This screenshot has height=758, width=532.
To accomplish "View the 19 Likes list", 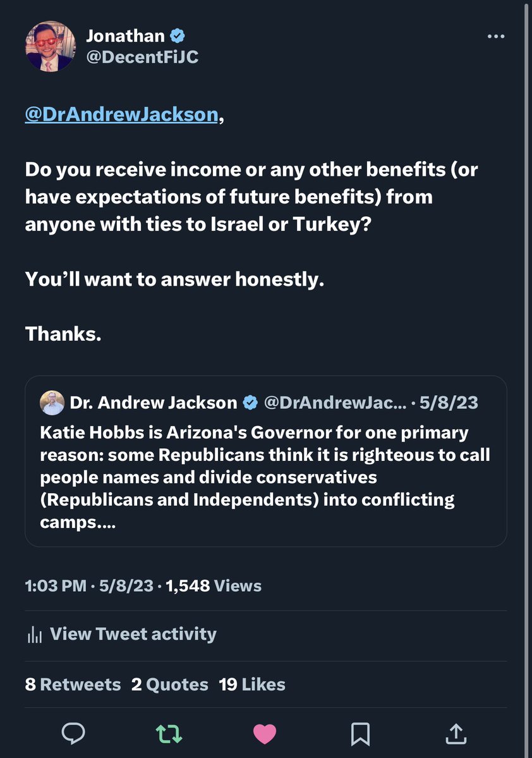I will pyautogui.click(x=251, y=685).
